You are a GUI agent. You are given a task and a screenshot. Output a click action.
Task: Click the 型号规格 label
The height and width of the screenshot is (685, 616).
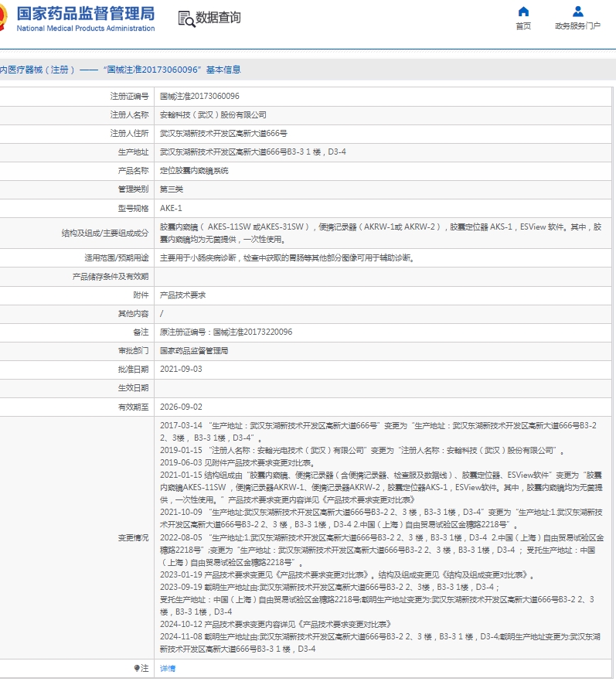133,209
